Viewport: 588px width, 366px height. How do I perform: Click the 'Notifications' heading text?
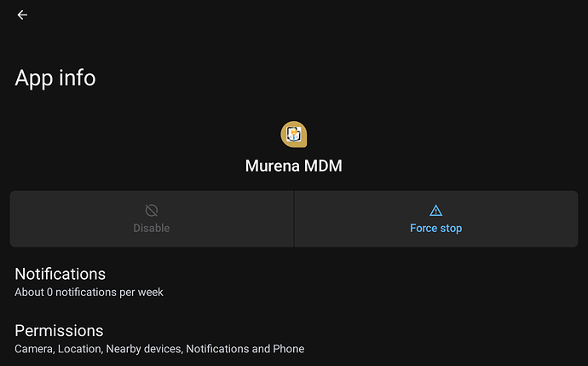(60, 274)
